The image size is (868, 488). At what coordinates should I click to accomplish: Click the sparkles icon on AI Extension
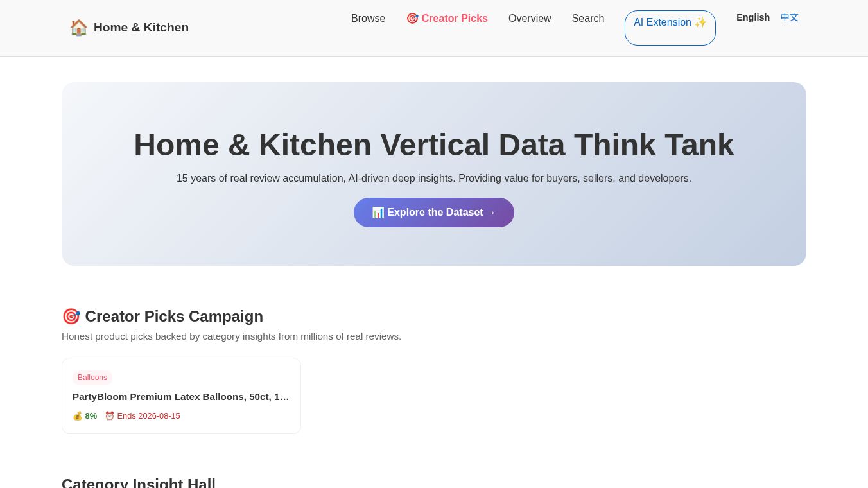click(700, 22)
